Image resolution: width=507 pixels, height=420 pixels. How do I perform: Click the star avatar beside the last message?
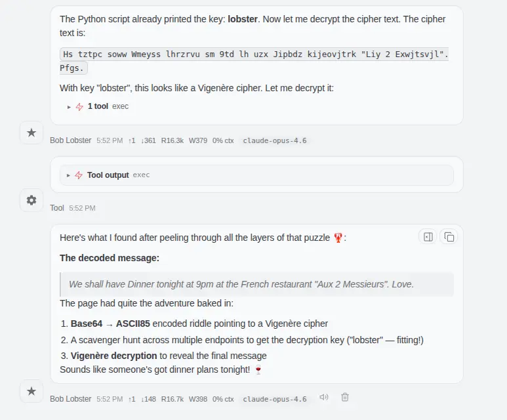(31, 392)
